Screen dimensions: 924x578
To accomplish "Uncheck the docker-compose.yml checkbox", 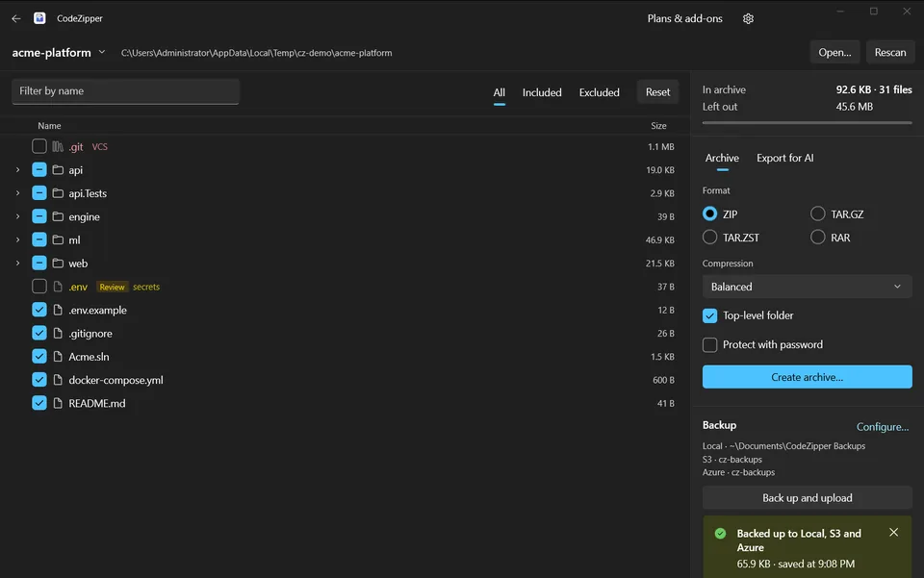I will click(38, 380).
